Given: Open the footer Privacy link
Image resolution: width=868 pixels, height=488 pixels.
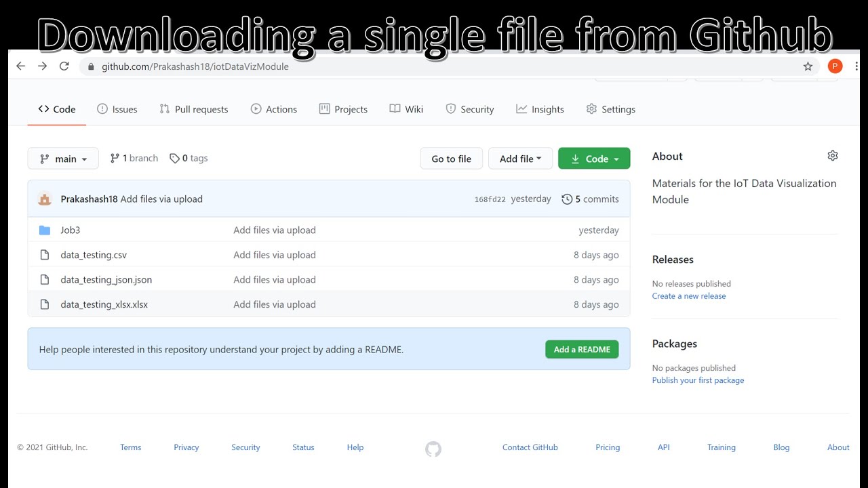Looking at the screenshot, I should point(186,447).
